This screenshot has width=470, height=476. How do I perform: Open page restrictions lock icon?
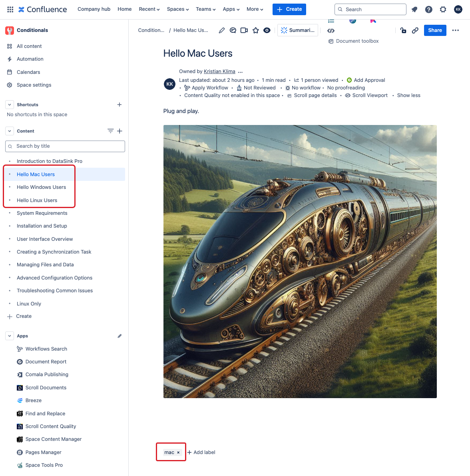click(403, 30)
